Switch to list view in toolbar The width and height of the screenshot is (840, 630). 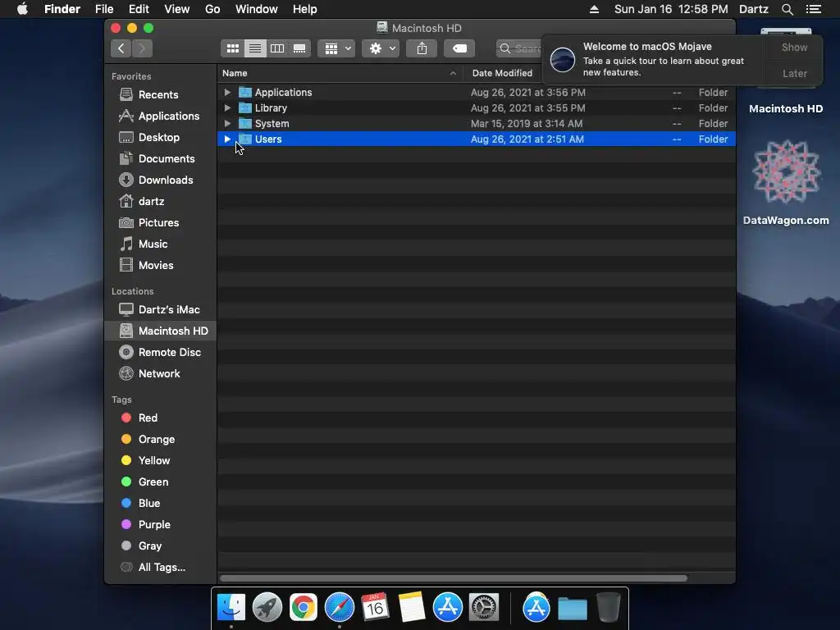coord(255,48)
